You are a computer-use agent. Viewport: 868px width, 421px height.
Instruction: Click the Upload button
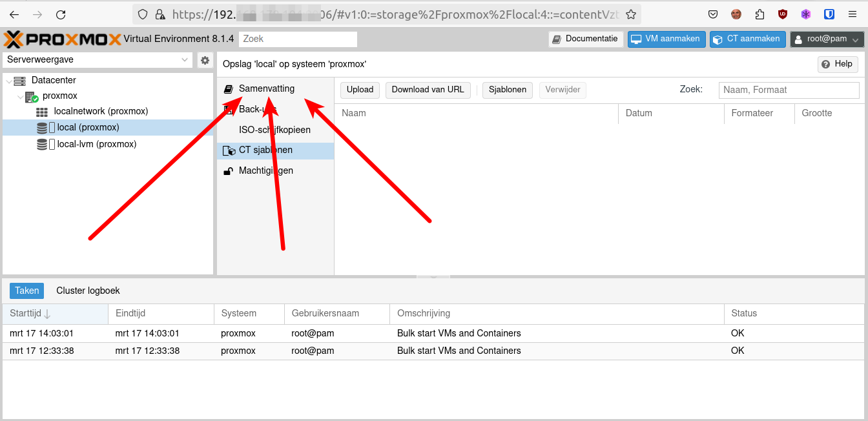[360, 90]
